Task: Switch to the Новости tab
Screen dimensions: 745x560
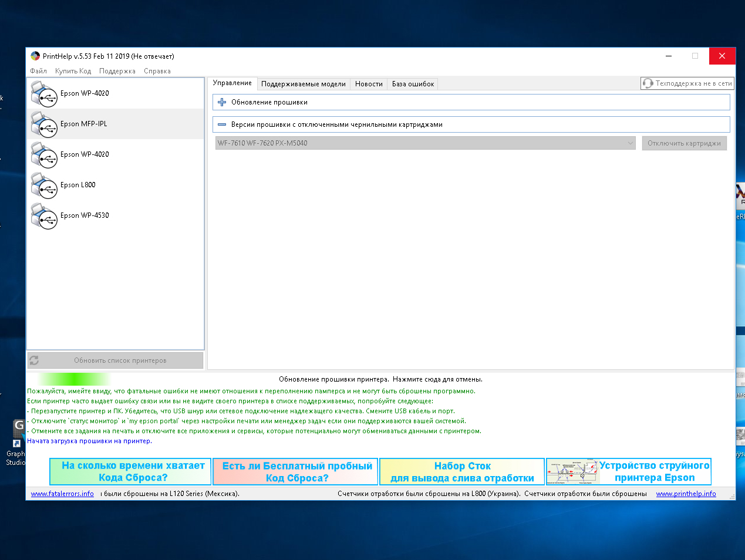Action: click(x=369, y=84)
